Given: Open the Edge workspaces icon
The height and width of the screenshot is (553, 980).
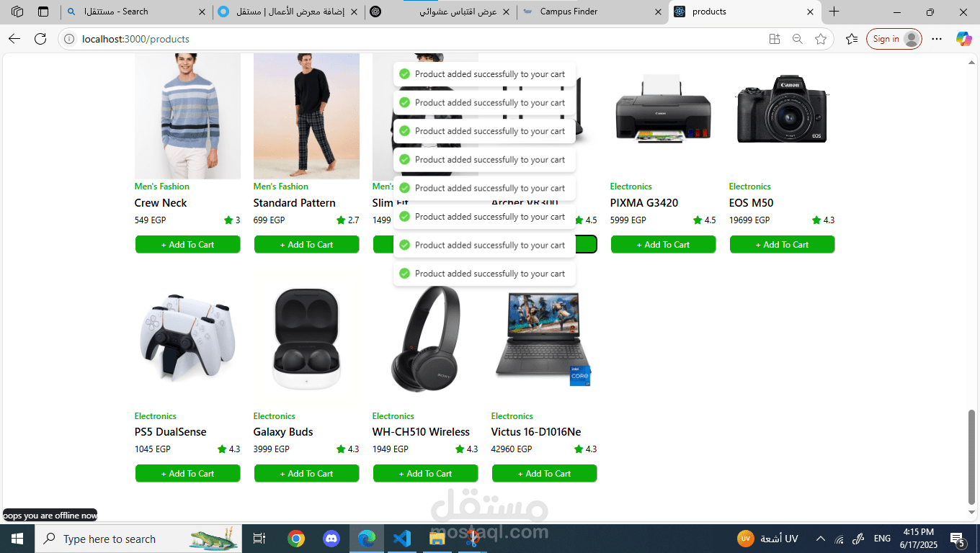Looking at the screenshot, I should click(x=17, y=12).
